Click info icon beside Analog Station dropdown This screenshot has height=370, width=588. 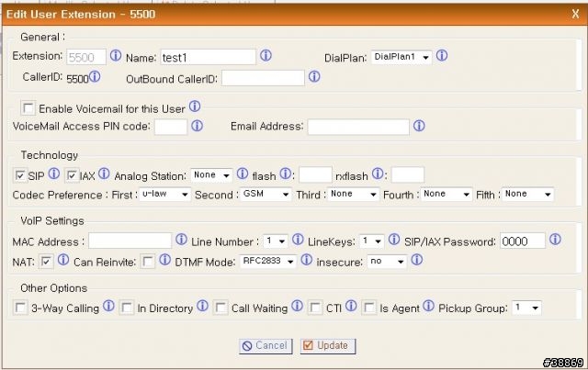(243, 174)
